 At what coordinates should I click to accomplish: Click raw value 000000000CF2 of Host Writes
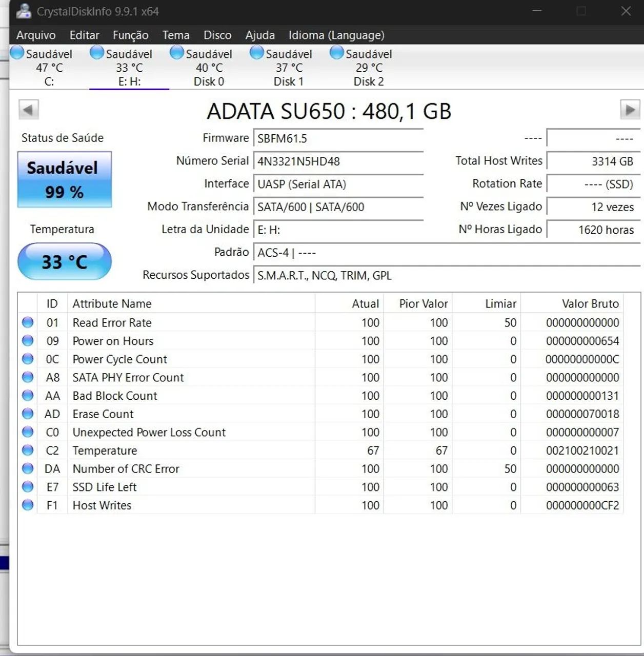(582, 505)
